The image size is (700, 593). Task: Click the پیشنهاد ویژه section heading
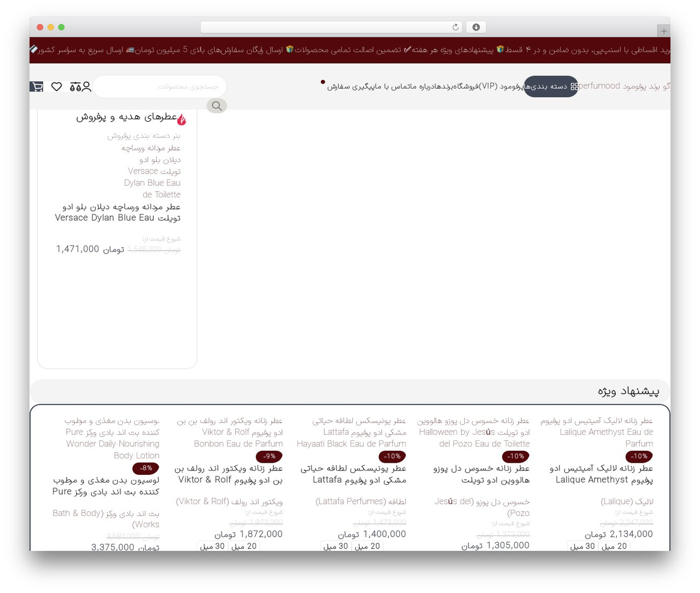click(628, 392)
